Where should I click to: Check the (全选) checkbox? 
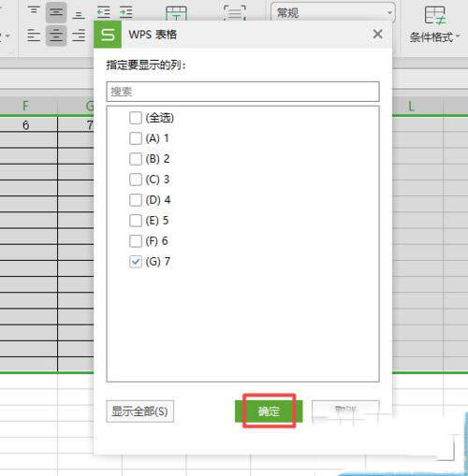(x=136, y=118)
